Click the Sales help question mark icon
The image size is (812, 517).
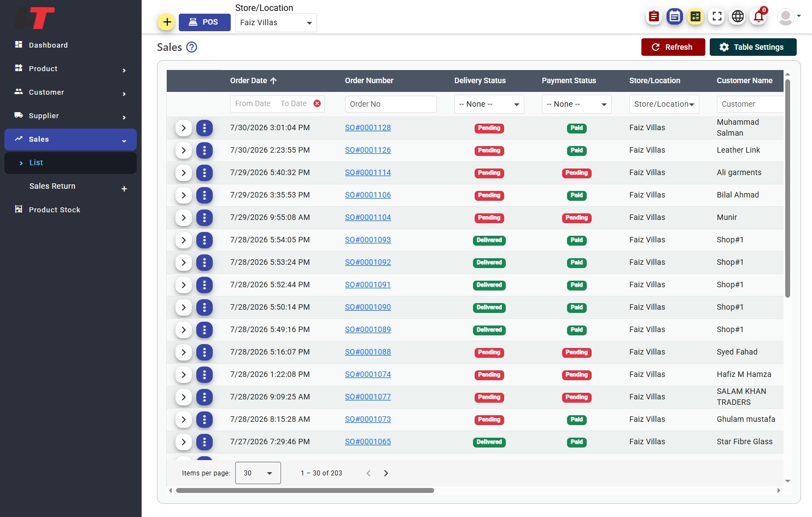[191, 47]
